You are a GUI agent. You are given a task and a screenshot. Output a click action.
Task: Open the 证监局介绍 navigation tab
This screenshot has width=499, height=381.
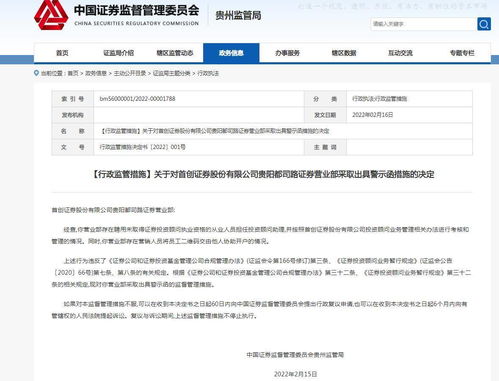118,53
